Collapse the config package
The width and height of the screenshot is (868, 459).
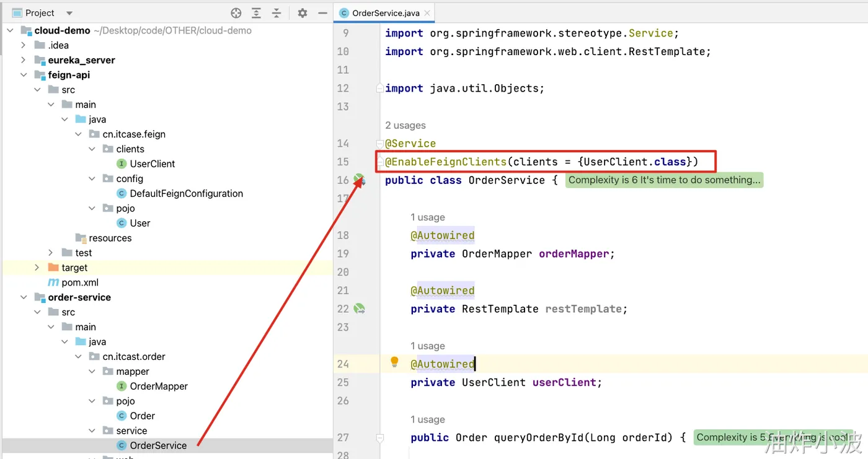pos(92,178)
